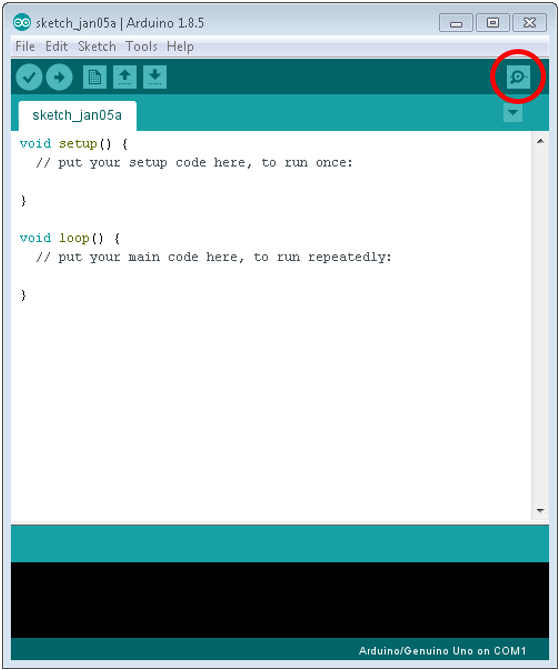Place cursor on the void loop() line
This screenshot has height=670, width=559.
(x=70, y=238)
